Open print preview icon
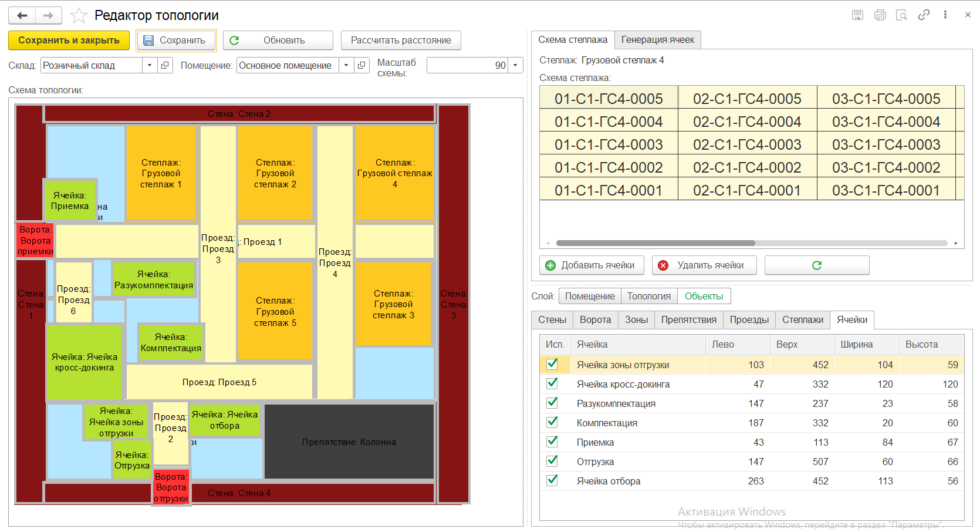The image size is (980, 532). point(901,15)
